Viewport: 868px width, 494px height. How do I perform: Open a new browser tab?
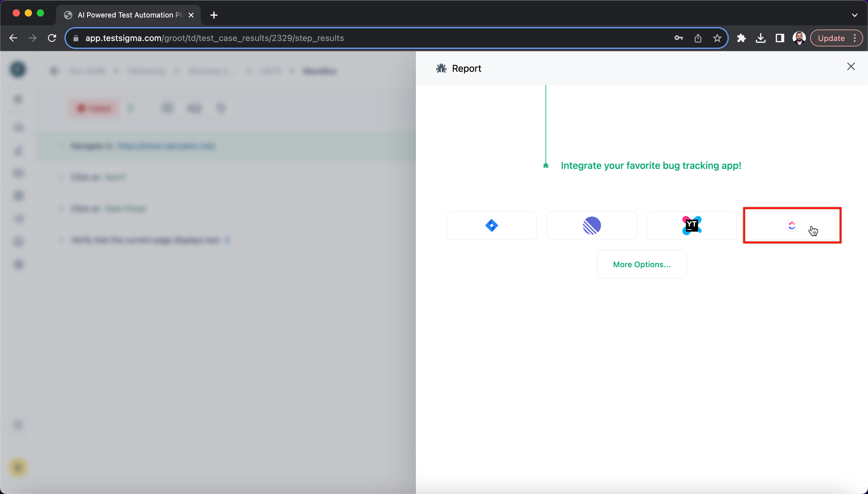pyautogui.click(x=214, y=15)
